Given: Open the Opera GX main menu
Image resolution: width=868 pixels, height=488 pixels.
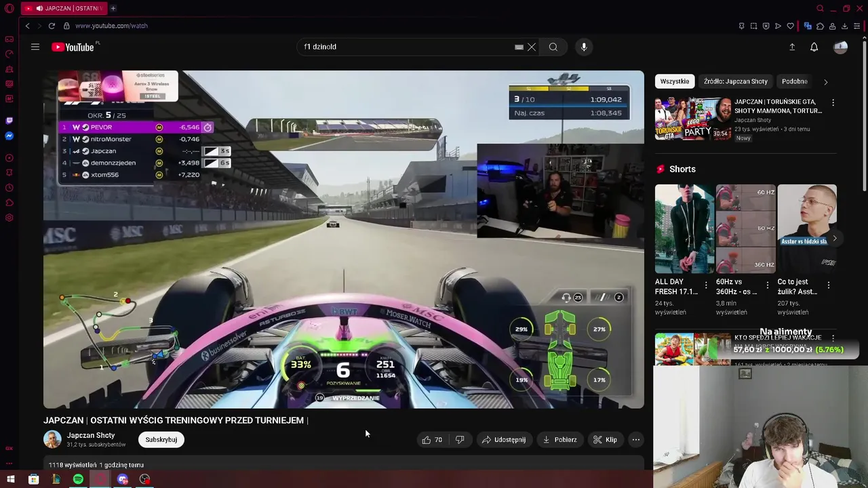Looking at the screenshot, I should tap(9, 9).
